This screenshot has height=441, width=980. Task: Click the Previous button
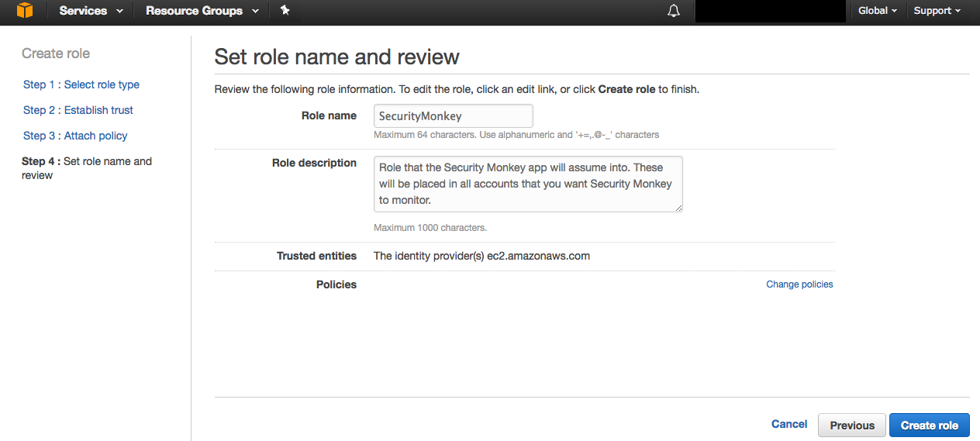(852, 425)
